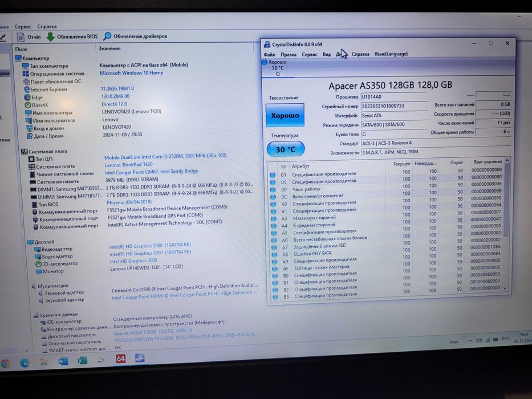Open the Apacer AS350 128GB drive link
This screenshot has height=399, width=532.
point(153,331)
